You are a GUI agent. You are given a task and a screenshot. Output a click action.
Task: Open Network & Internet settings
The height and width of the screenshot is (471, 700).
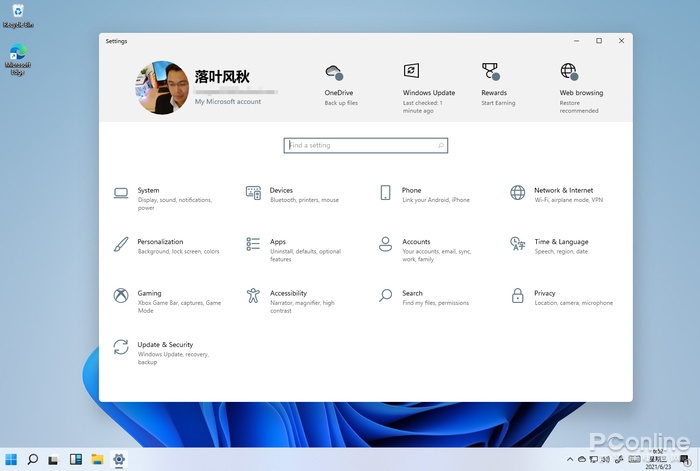coord(563,191)
